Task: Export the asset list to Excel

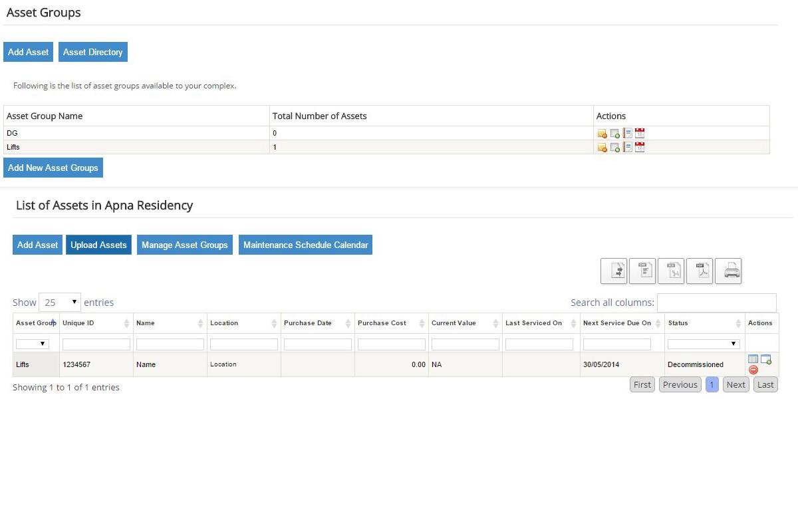Action: (671, 271)
